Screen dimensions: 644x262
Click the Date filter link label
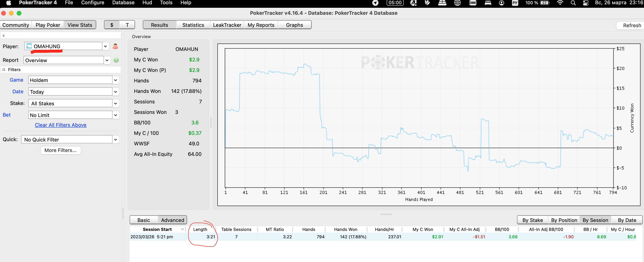pos(18,92)
